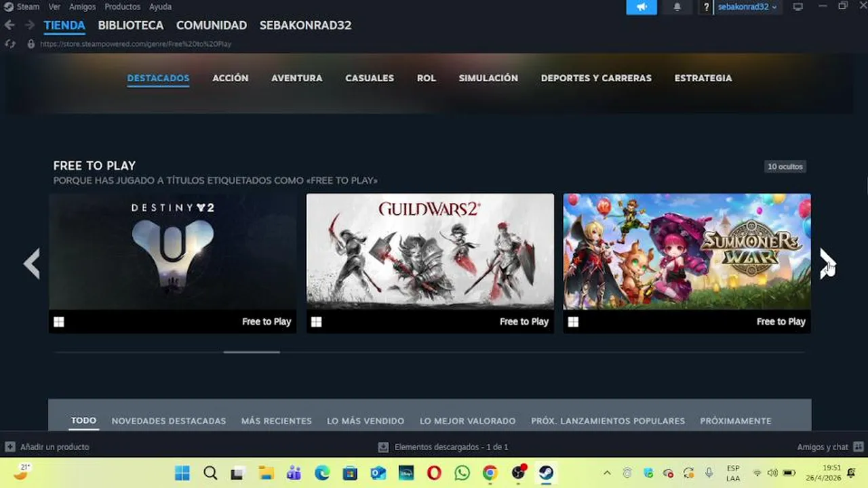Click Windows icon on Summoners War card
Viewport: 868px width, 488px height.
573,322
